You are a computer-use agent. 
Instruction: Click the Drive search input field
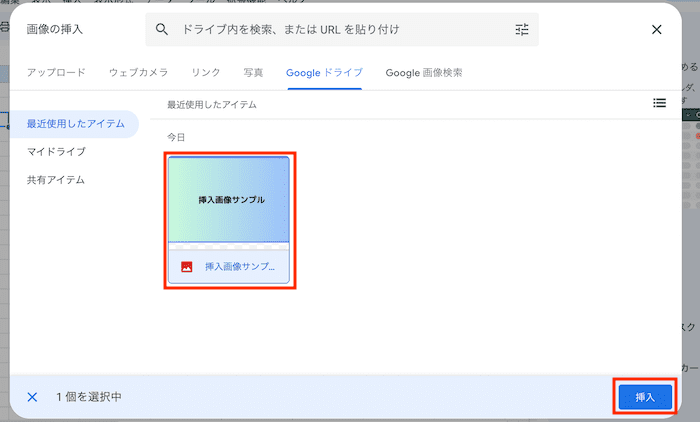340,30
